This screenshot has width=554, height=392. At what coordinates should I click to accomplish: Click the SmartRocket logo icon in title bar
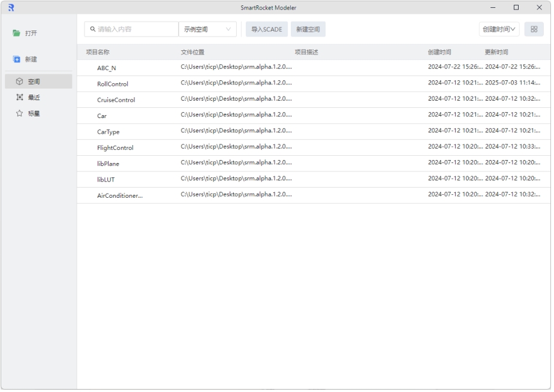pos(11,7)
